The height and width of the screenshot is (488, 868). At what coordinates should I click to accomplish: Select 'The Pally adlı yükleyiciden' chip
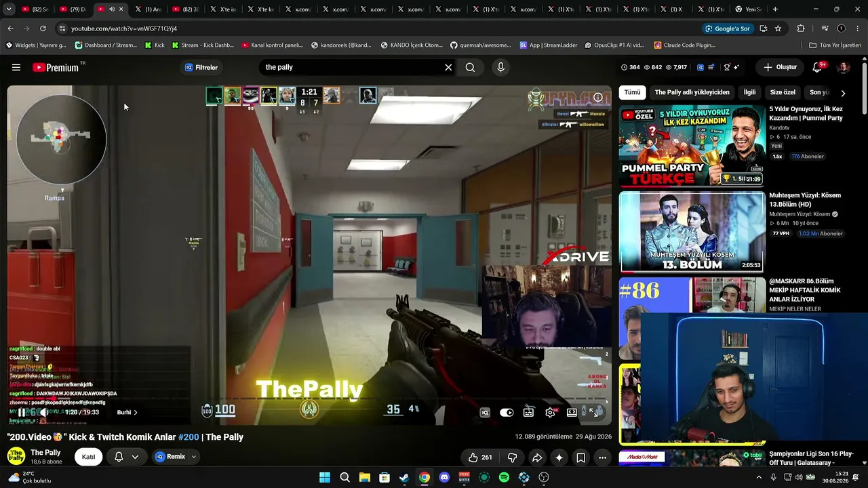point(692,92)
